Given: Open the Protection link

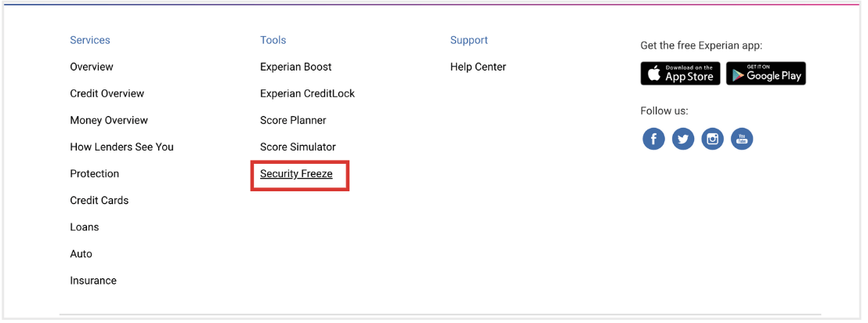Looking at the screenshot, I should click(94, 174).
